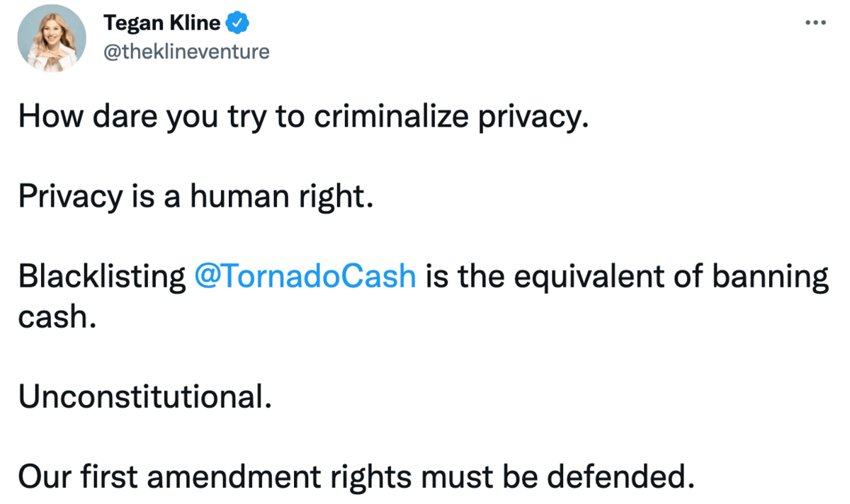Follow the @TornadoCash mention link
The image size is (850, 504).
[x=305, y=276]
